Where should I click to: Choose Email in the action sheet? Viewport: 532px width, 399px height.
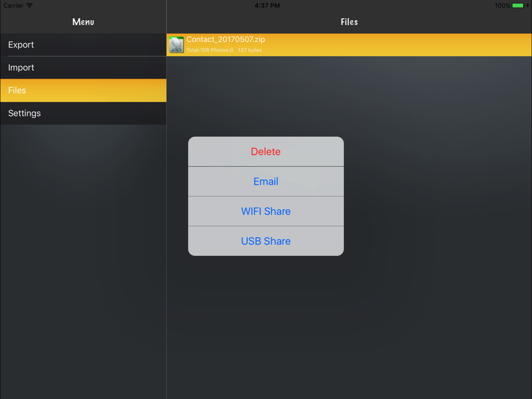pos(265,181)
